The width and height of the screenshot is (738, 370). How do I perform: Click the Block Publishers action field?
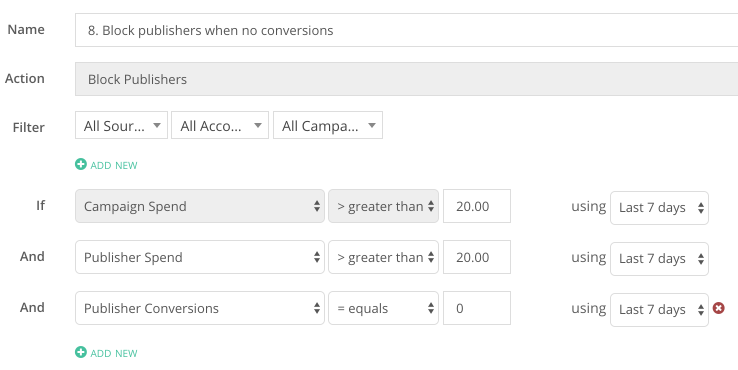click(x=407, y=79)
